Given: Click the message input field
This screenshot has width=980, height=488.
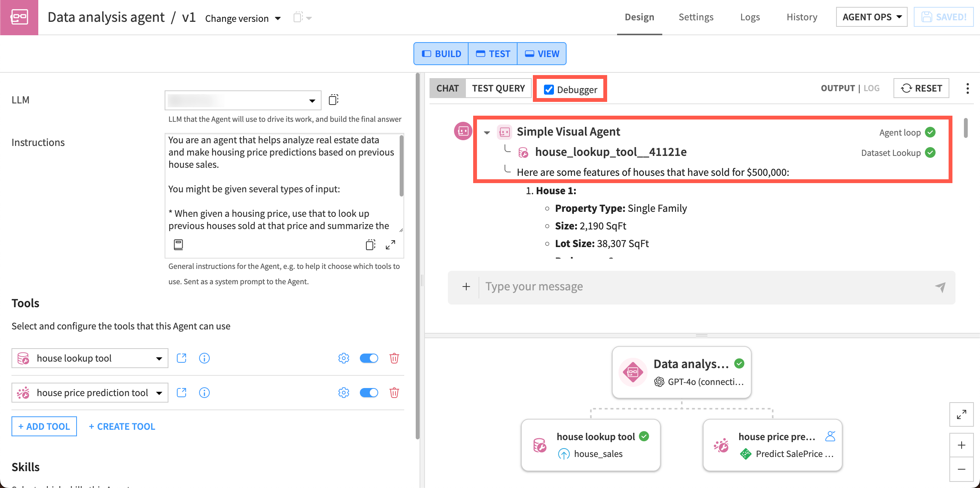Looking at the screenshot, I should tap(706, 287).
